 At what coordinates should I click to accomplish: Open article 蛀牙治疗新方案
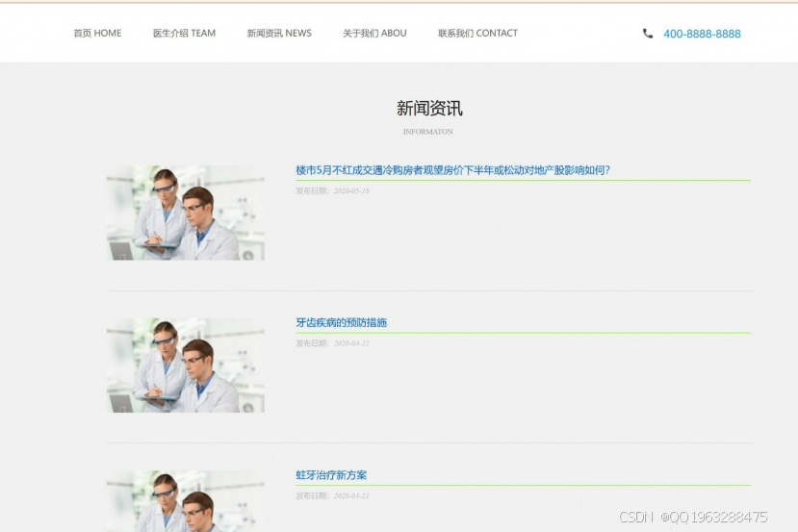coord(331,475)
